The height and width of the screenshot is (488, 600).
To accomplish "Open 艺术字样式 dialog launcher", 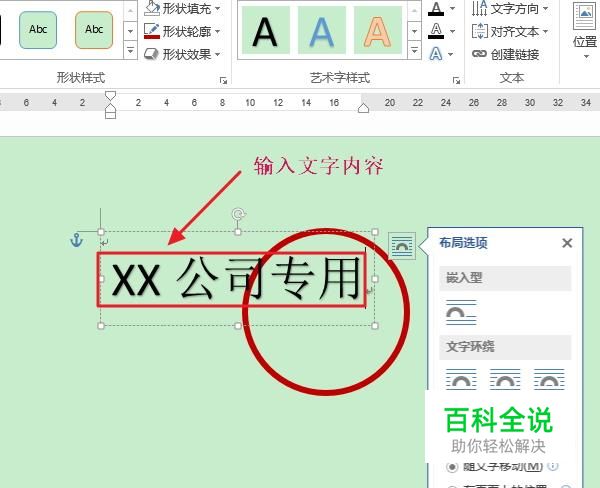I will (456, 80).
